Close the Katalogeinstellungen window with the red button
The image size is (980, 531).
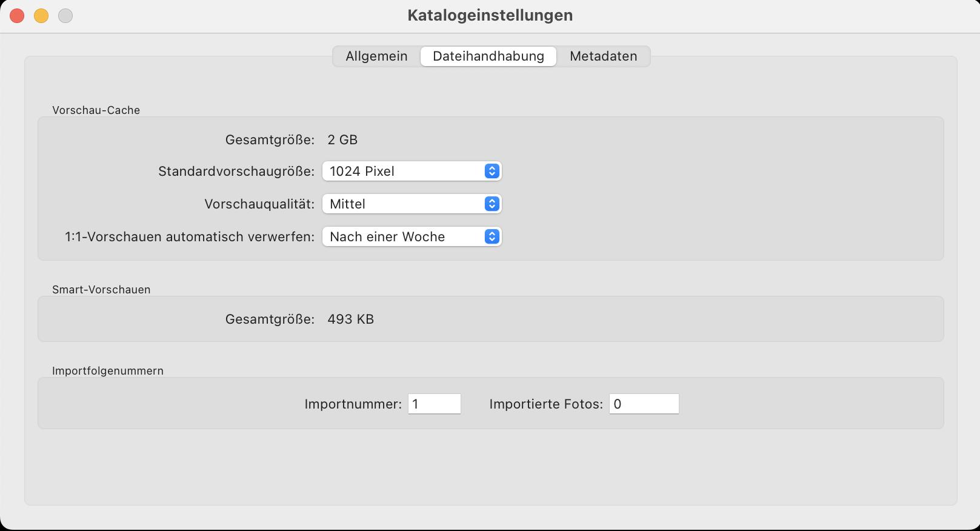coord(17,16)
